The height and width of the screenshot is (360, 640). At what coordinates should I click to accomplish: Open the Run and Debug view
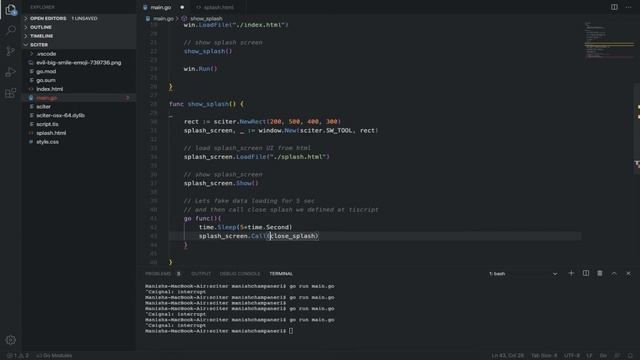pyautogui.click(x=11, y=72)
